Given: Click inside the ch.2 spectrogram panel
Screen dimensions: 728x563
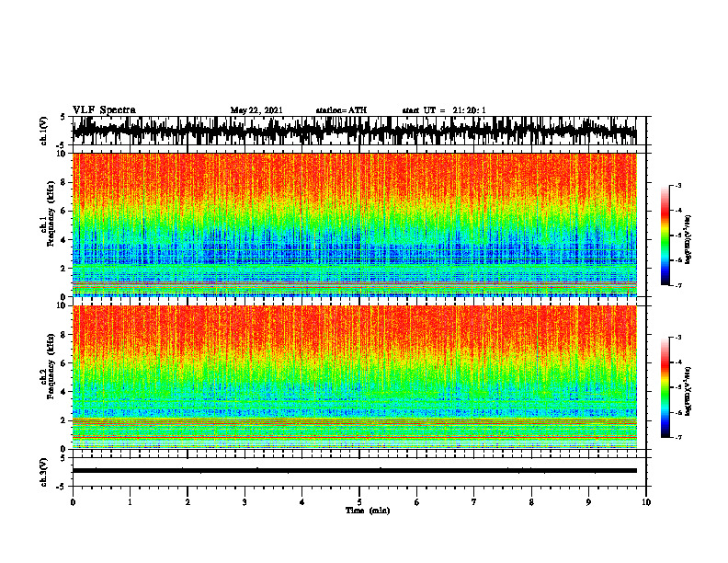Looking at the screenshot, I should click(x=354, y=377).
